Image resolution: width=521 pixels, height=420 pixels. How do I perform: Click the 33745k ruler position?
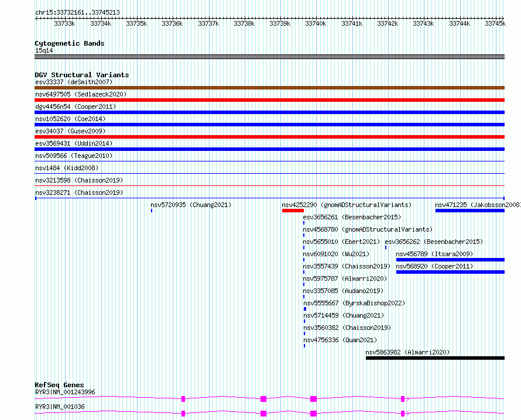coord(495,23)
